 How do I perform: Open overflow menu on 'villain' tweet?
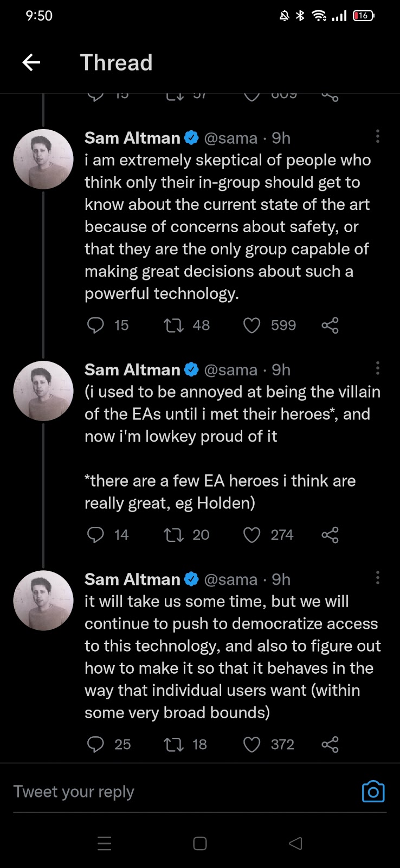pos(378,368)
